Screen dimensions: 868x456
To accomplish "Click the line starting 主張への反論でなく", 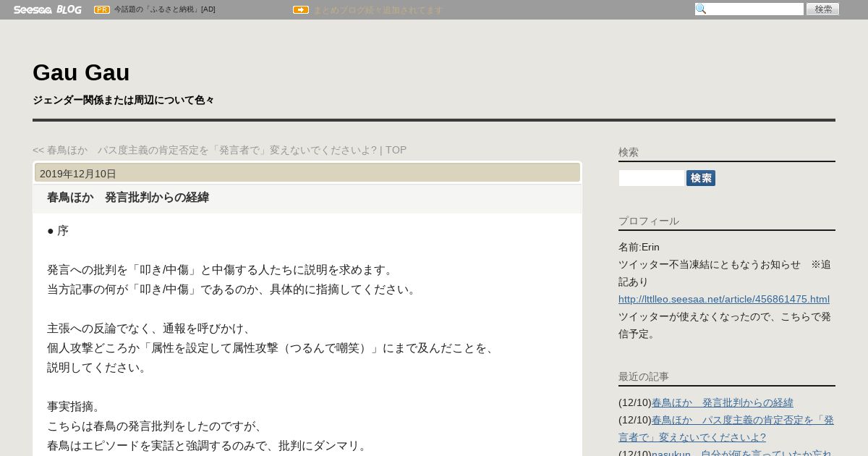I will click(x=151, y=328).
